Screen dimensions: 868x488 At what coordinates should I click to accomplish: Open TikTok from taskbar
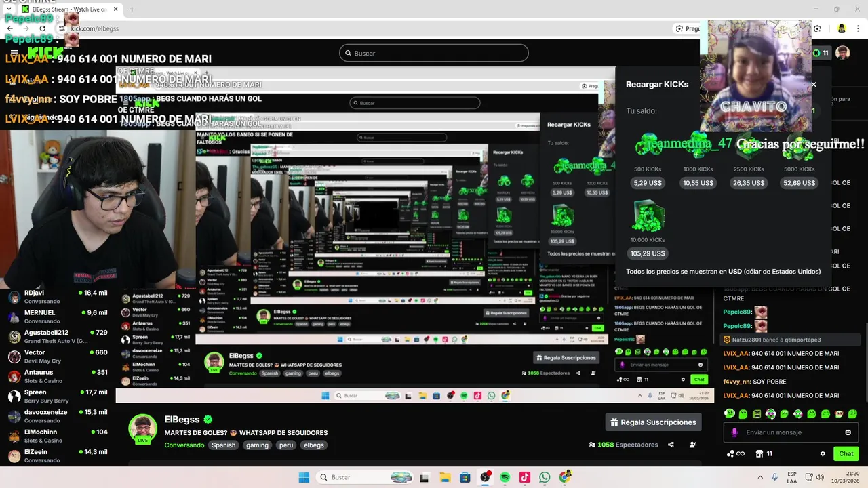[x=525, y=477]
